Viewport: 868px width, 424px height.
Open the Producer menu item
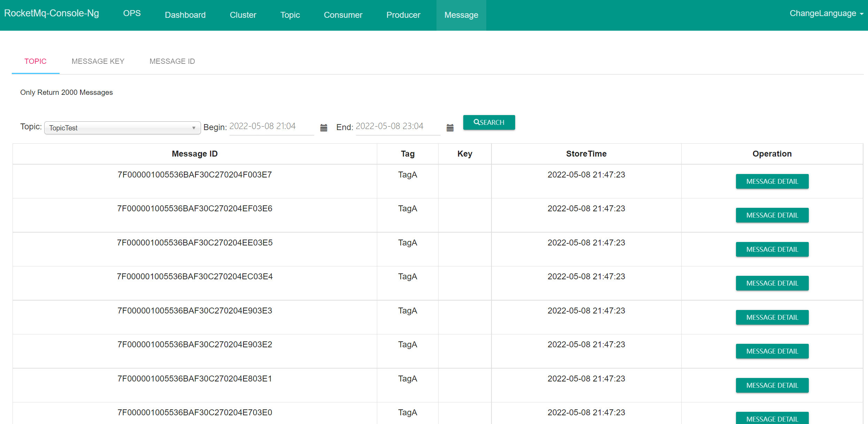point(403,15)
